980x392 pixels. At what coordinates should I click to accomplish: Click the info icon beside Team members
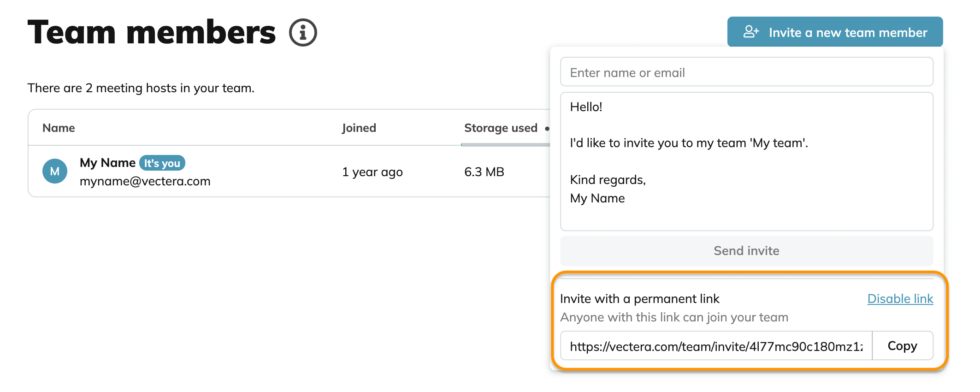(303, 33)
